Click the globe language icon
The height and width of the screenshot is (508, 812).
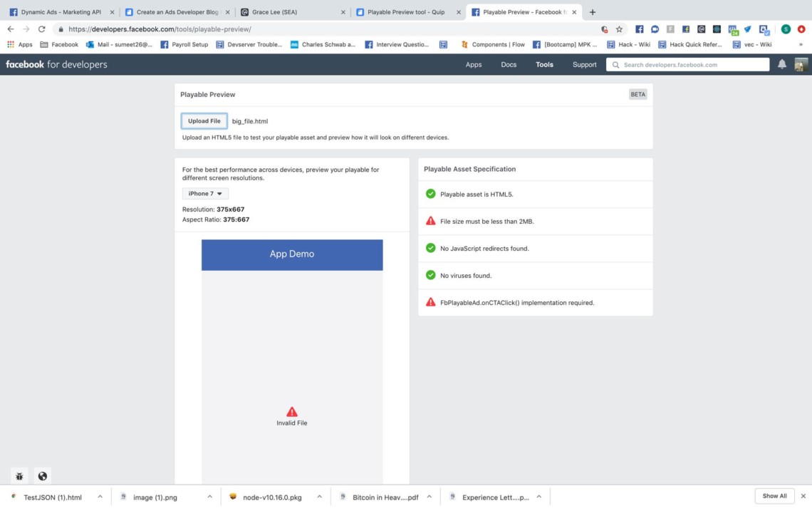(x=42, y=476)
